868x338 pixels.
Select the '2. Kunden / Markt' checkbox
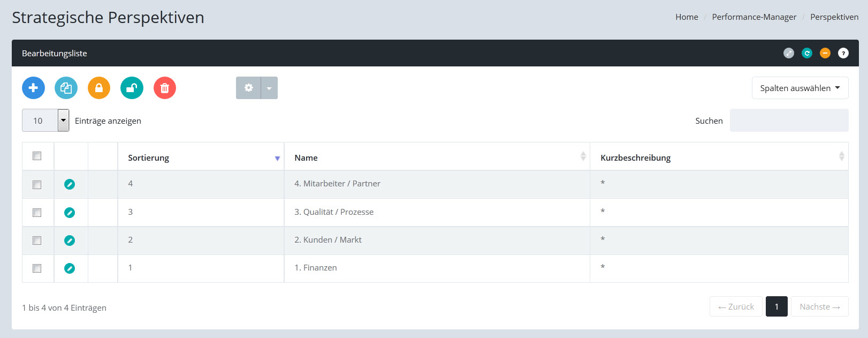click(x=37, y=241)
